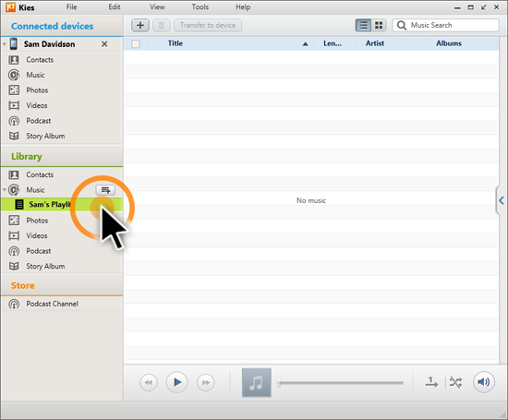This screenshot has height=420, width=508.
Task: Click the next track button
Action: tap(205, 382)
